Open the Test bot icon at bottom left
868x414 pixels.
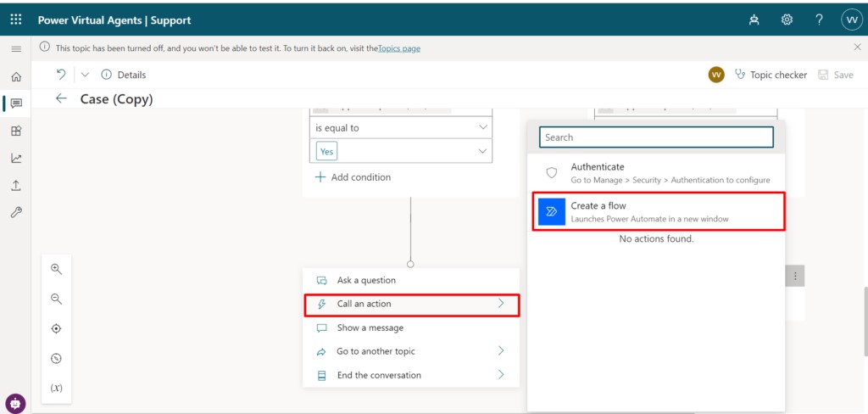click(15, 404)
